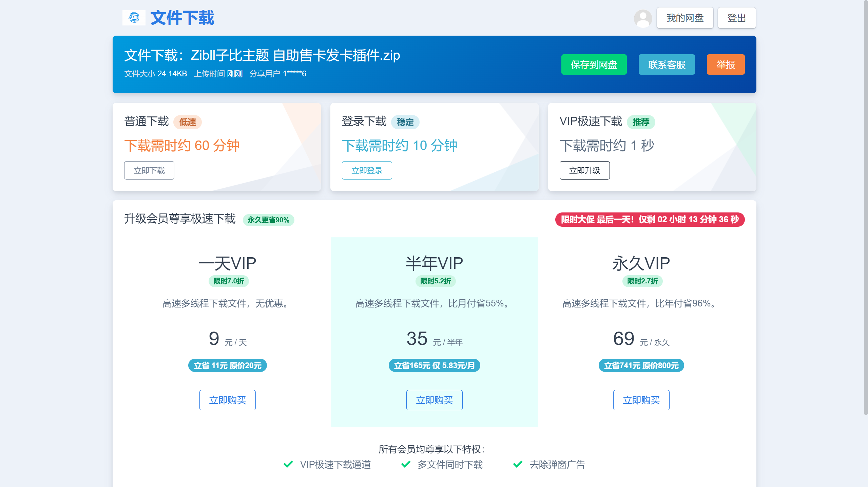Log out using the 登出 option
The height and width of the screenshot is (487, 868).
tap(736, 18)
